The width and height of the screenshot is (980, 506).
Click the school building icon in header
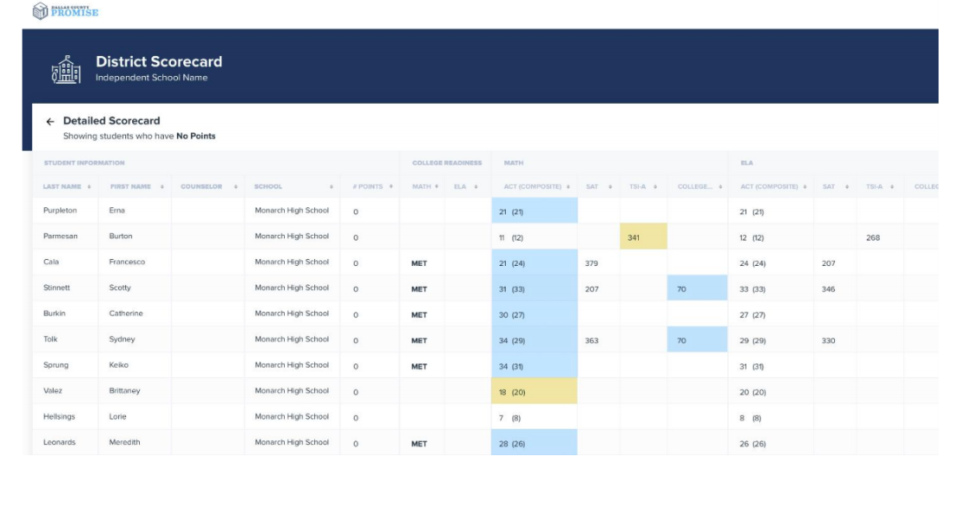tap(66, 69)
